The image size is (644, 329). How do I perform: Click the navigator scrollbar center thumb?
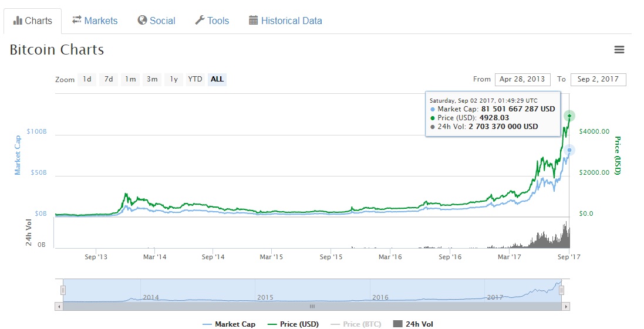coord(312,306)
